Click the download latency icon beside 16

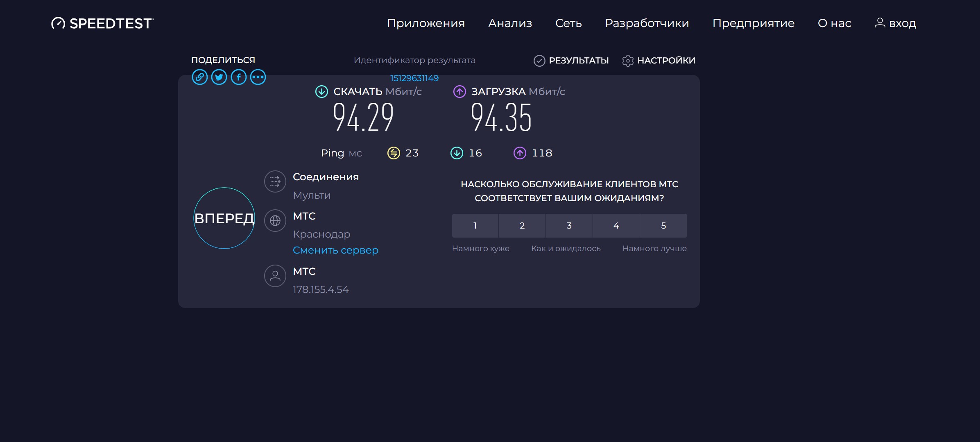tap(457, 153)
